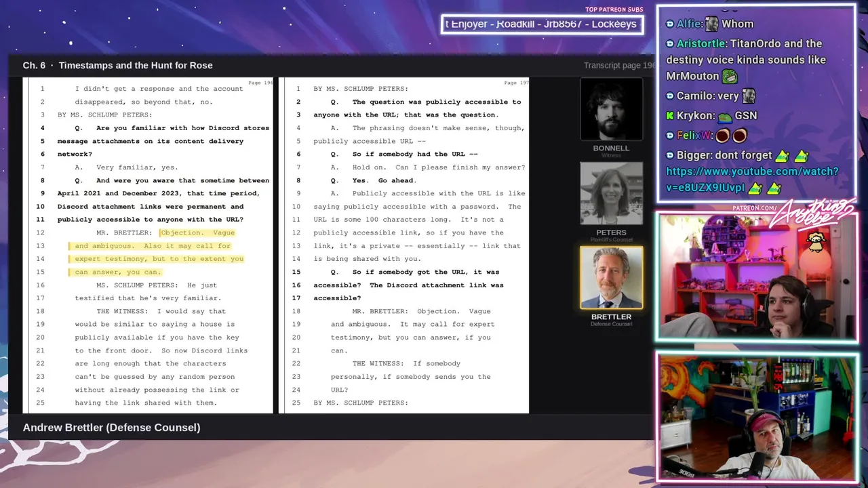Click the first emote after the YouTube link

[755, 188]
